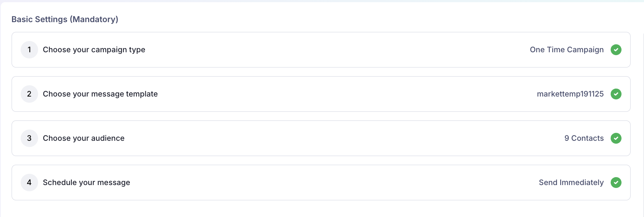Click the step 1 number badge
This screenshot has width=644, height=217.
point(29,50)
